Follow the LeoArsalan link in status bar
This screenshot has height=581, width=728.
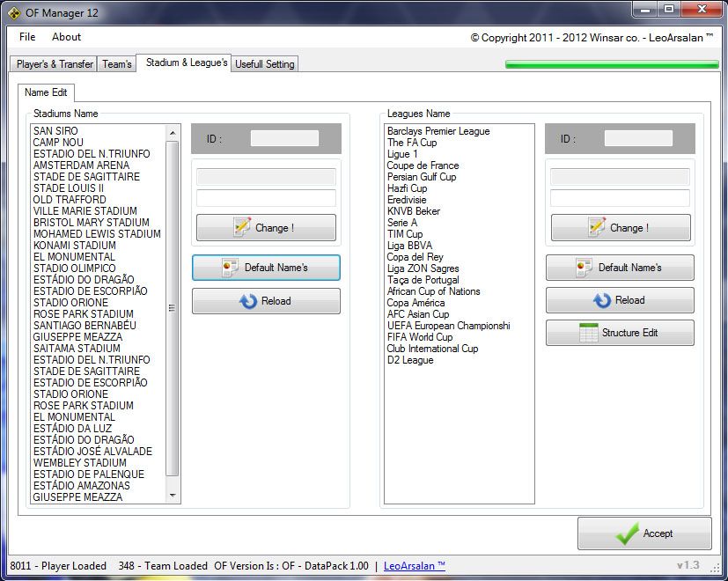(415, 566)
